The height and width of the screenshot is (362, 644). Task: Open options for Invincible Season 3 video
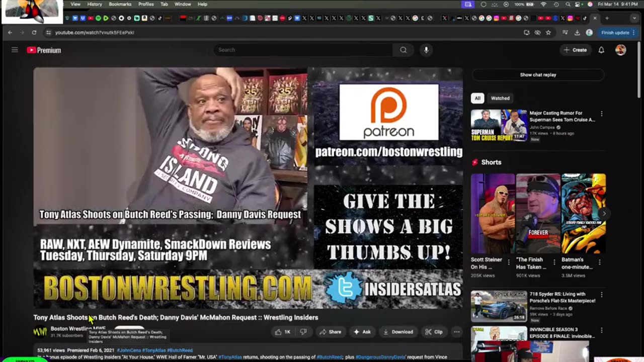(x=601, y=330)
